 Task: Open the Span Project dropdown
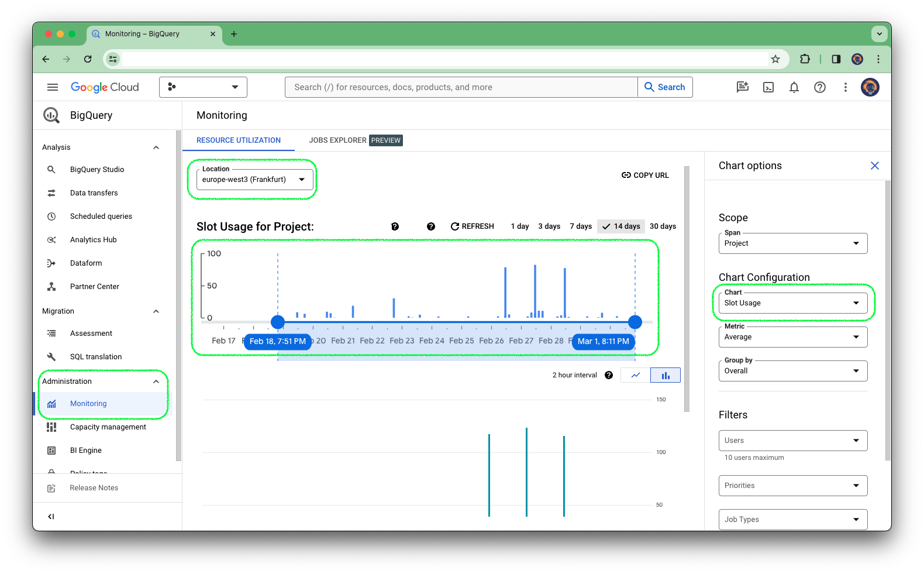point(793,243)
